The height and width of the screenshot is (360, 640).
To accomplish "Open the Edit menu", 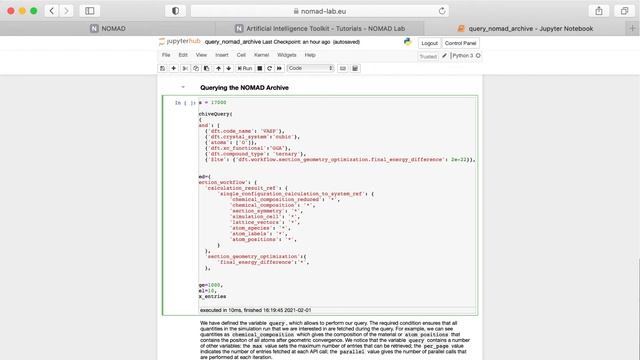I will click(x=183, y=55).
